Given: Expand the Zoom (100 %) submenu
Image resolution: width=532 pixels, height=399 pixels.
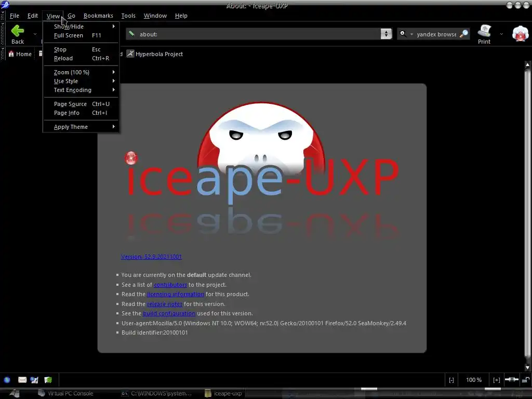Looking at the screenshot, I should coord(81,72).
